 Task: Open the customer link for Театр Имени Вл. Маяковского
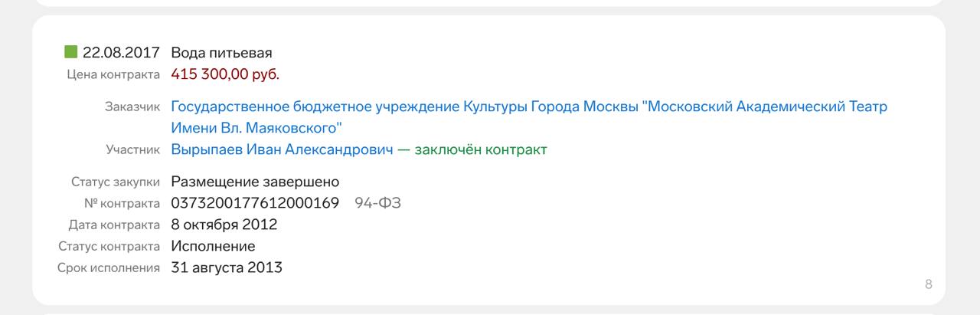tap(528, 107)
